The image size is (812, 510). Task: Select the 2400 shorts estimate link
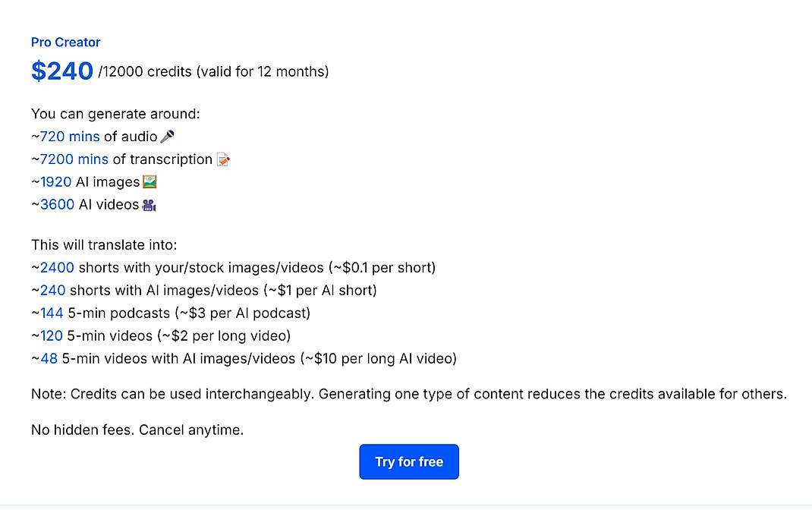56,268
